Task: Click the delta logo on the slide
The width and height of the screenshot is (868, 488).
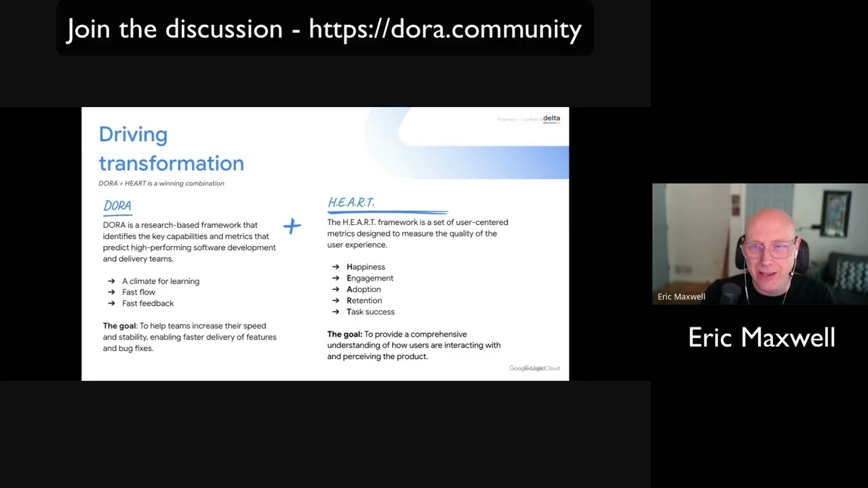Action: point(551,118)
